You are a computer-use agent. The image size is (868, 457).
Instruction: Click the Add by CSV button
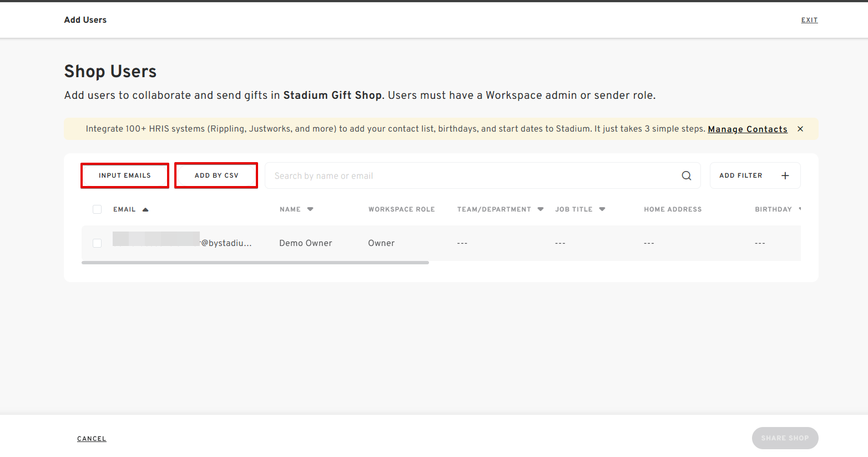click(x=216, y=175)
